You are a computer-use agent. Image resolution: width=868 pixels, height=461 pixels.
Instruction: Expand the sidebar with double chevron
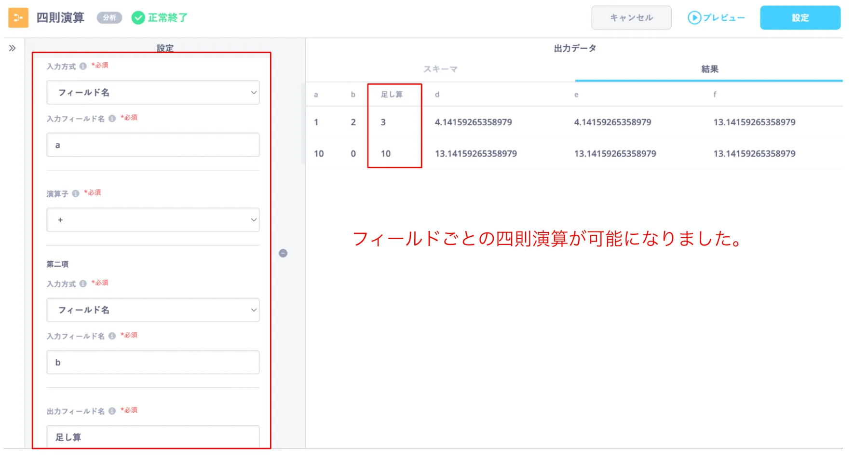coord(13,48)
